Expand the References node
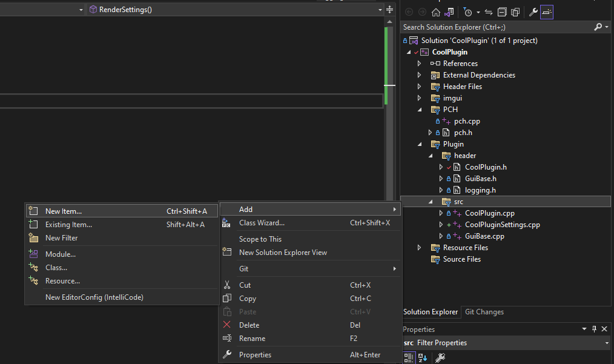Screen dimensions: 614x364 [x=419, y=63]
